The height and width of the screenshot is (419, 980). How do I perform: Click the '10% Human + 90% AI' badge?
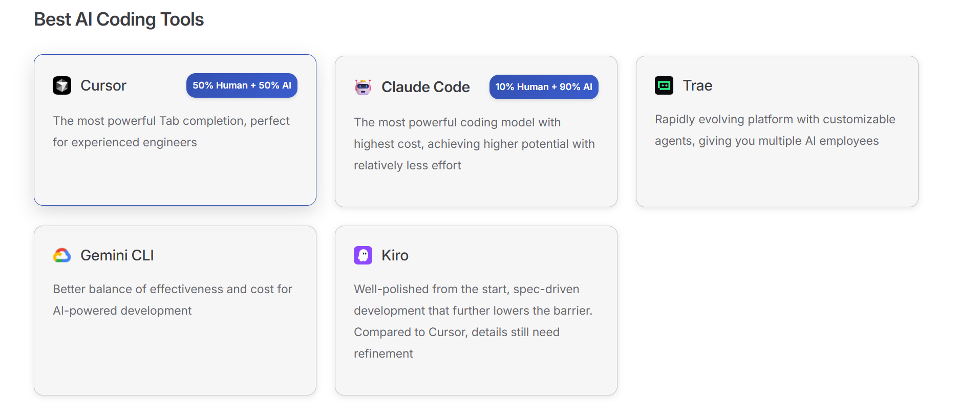point(543,87)
